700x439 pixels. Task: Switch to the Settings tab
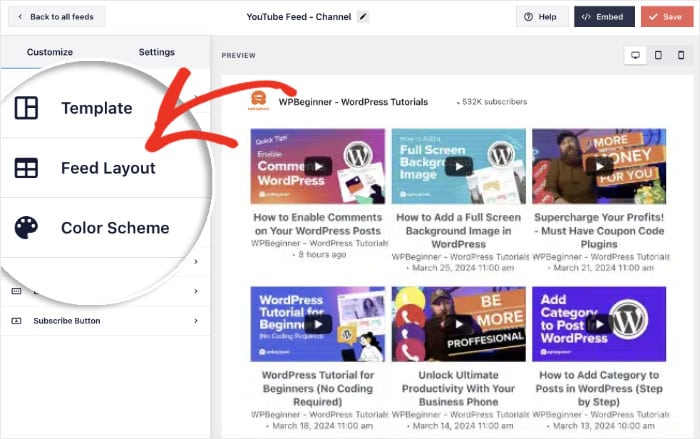tap(156, 52)
